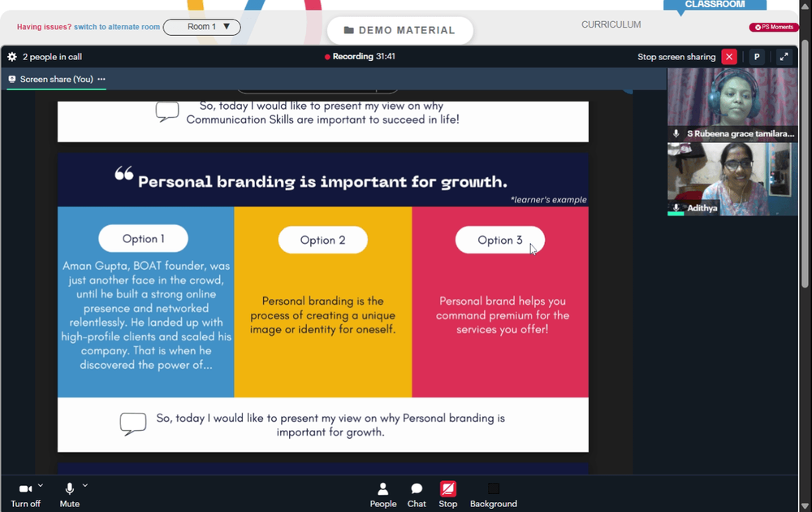Open the Room 1 dropdown
The height and width of the screenshot is (512, 812).
(x=202, y=27)
